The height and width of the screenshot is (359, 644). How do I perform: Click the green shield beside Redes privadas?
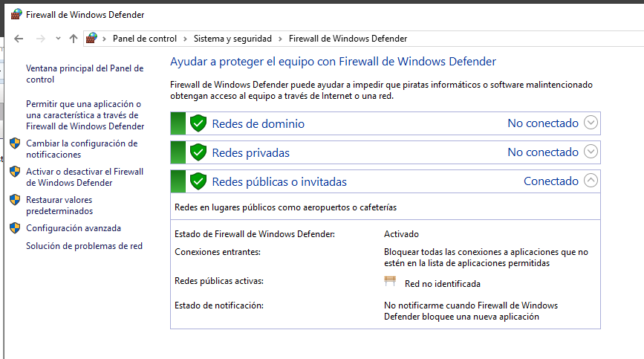click(x=198, y=152)
